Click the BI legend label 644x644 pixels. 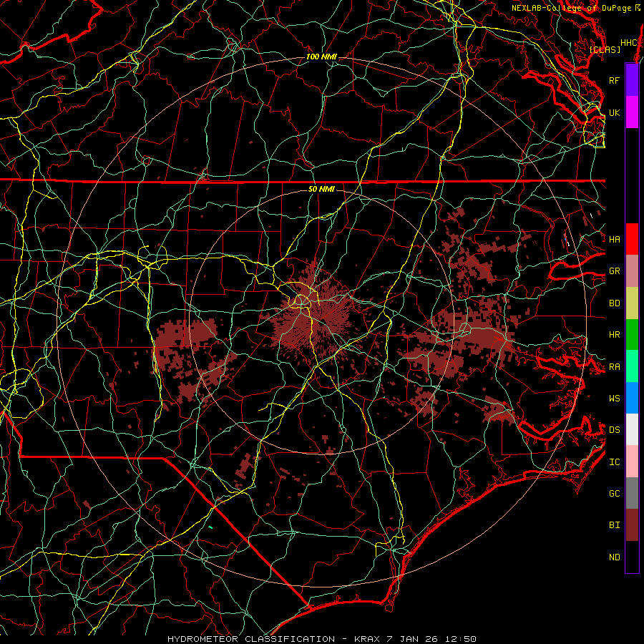click(614, 525)
